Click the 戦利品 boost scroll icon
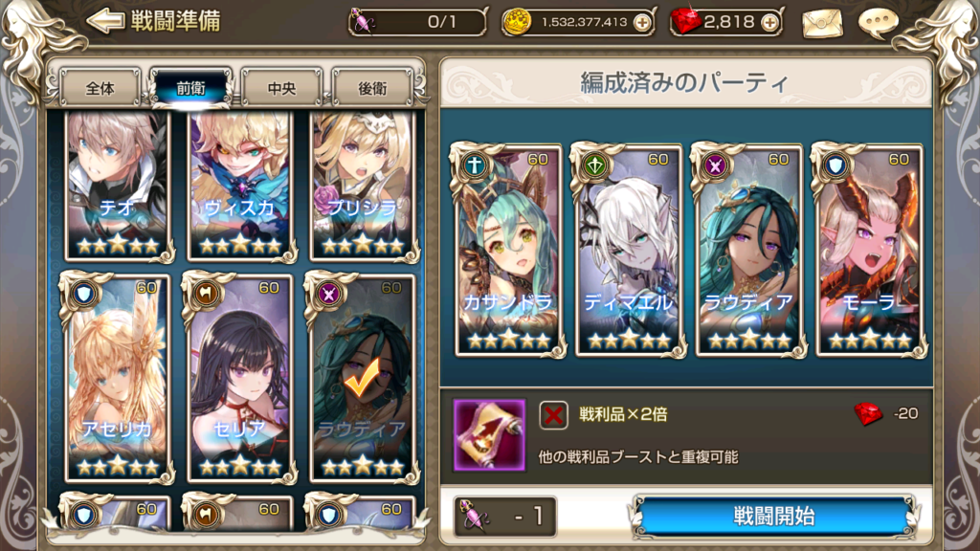 click(489, 435)
